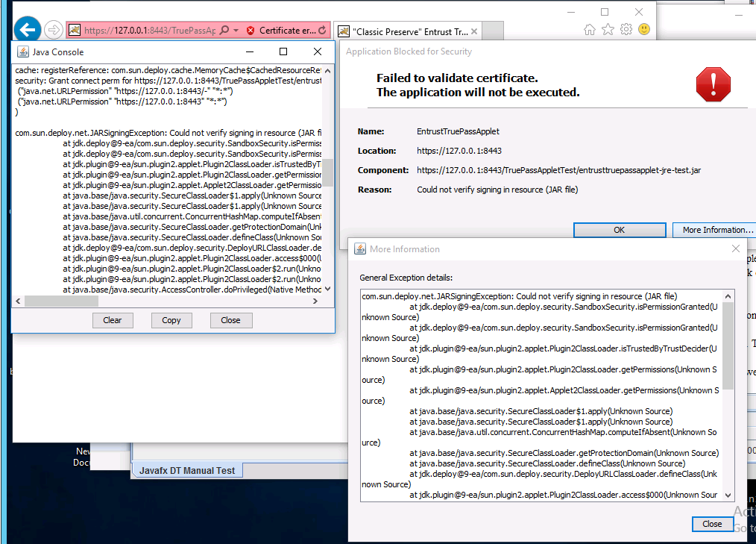Click OK in Application Blocked dialog
The height and width of the screenshot is (544, 756).
(619, 230)
